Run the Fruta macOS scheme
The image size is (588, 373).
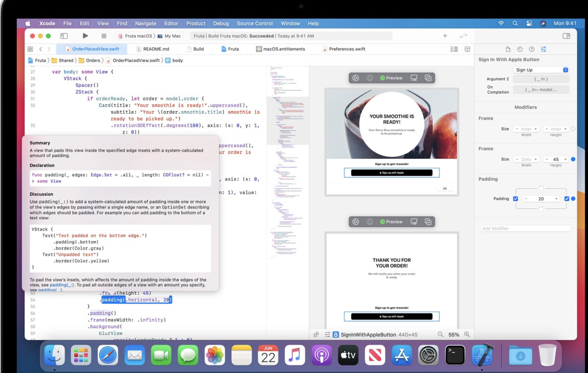(85, 36)
